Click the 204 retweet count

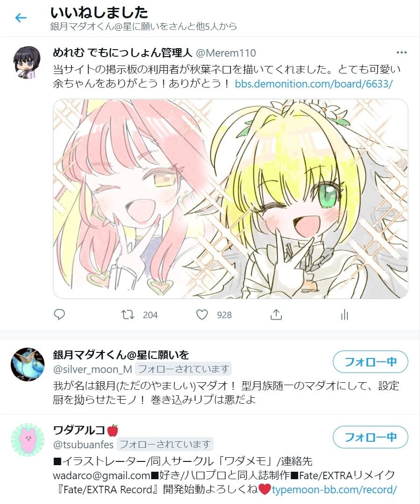tap(150, 315)
